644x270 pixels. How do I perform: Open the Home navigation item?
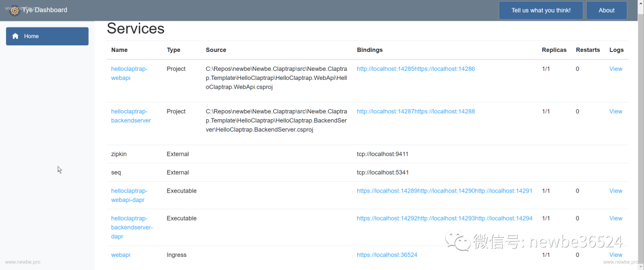[47, 36]
